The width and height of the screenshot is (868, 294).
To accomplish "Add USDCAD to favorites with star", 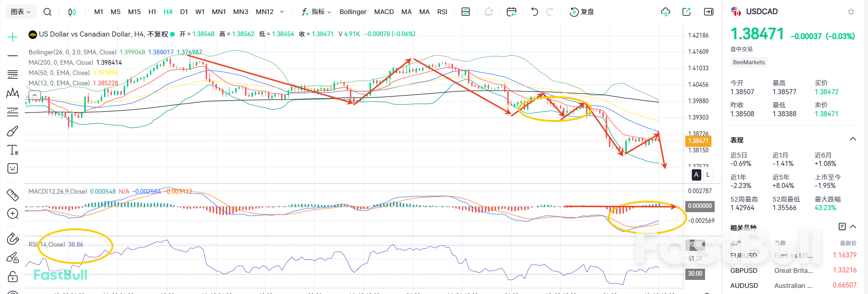I will [851, 12].
